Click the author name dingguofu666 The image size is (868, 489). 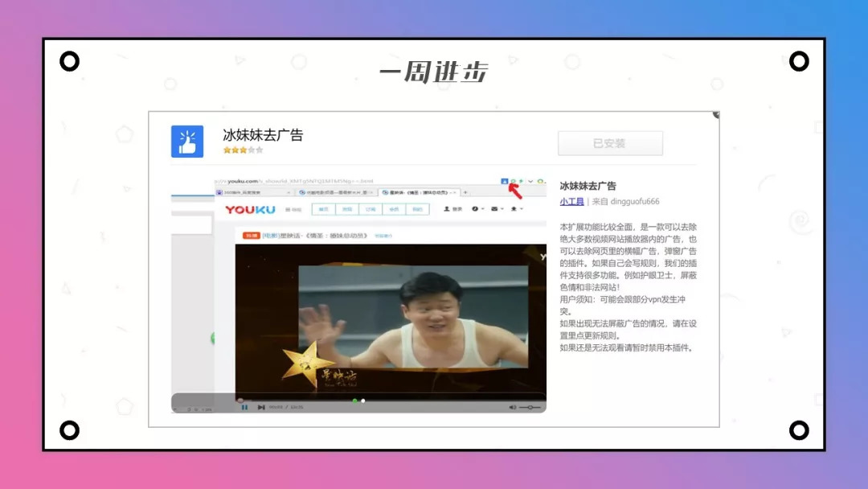(634, 202)
